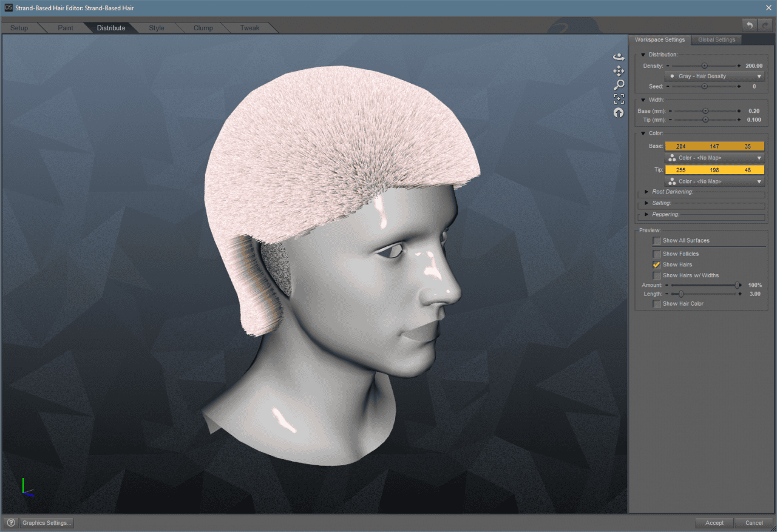Click the upward arrow view icon
The height and width of the screenshot is (532, 777).
pos(619,112)
